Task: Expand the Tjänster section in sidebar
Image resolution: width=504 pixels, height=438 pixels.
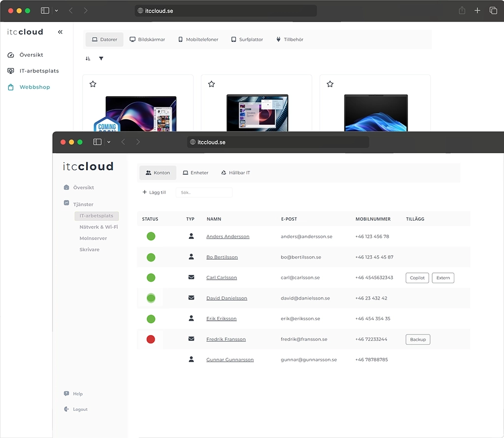Action: point(83,204)
